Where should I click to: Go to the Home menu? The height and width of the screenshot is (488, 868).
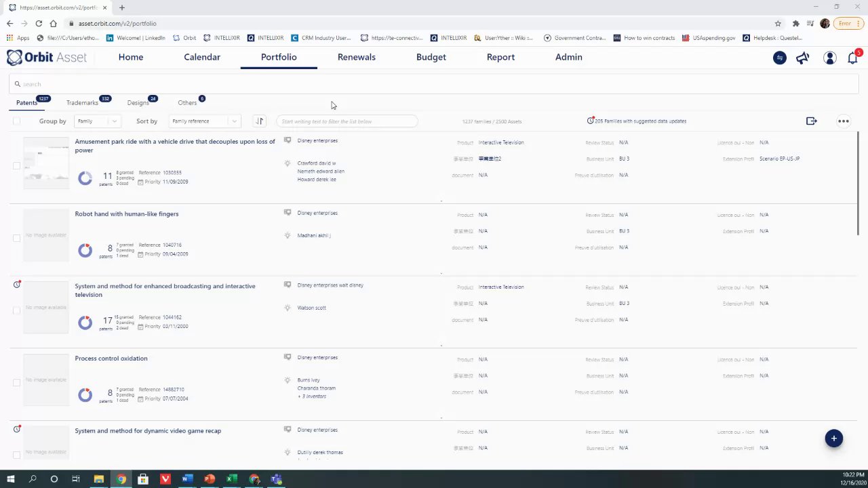pos(131,57)
